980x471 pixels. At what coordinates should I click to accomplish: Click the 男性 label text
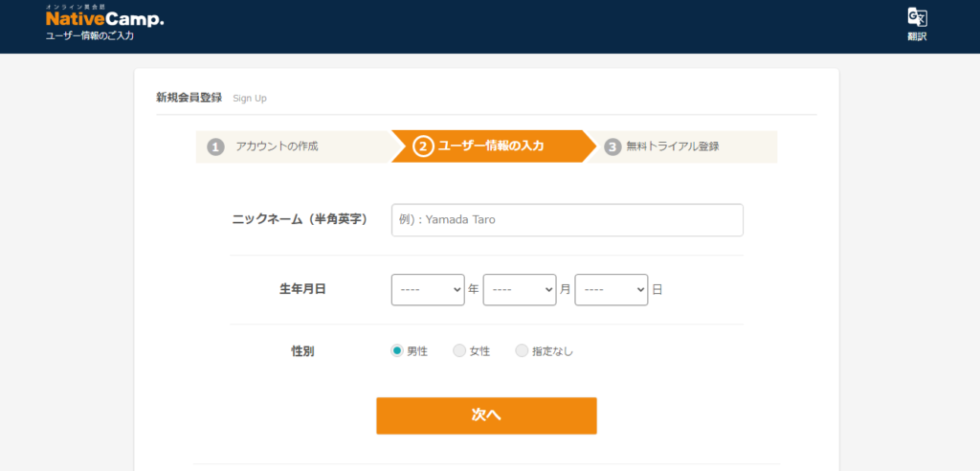pos(417,351)
